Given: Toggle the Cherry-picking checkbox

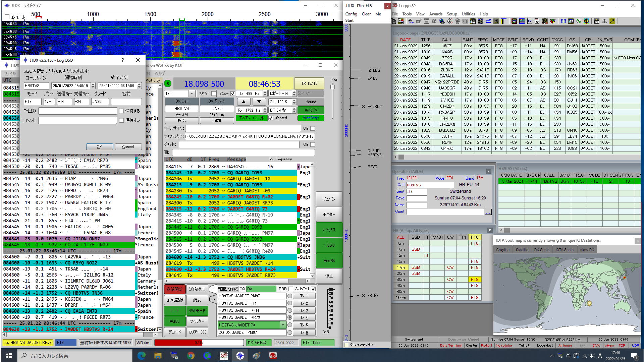Looking at the screenshot, I should (347, 345).
